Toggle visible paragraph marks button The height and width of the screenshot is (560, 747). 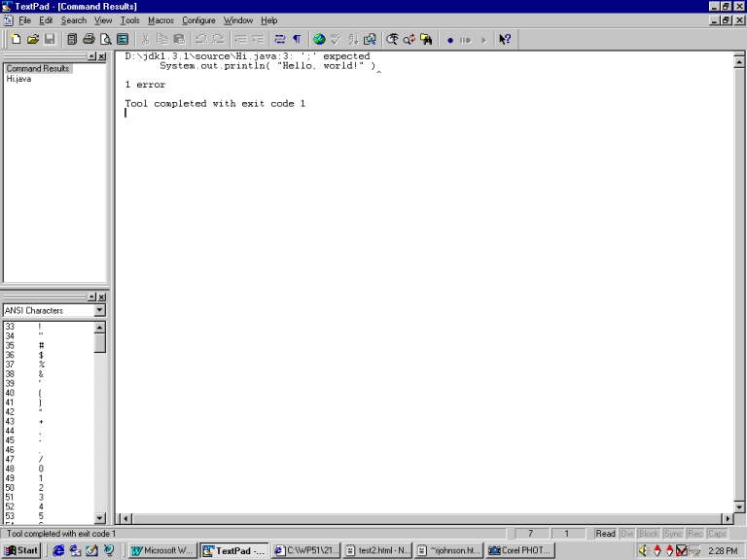point(297,39)
